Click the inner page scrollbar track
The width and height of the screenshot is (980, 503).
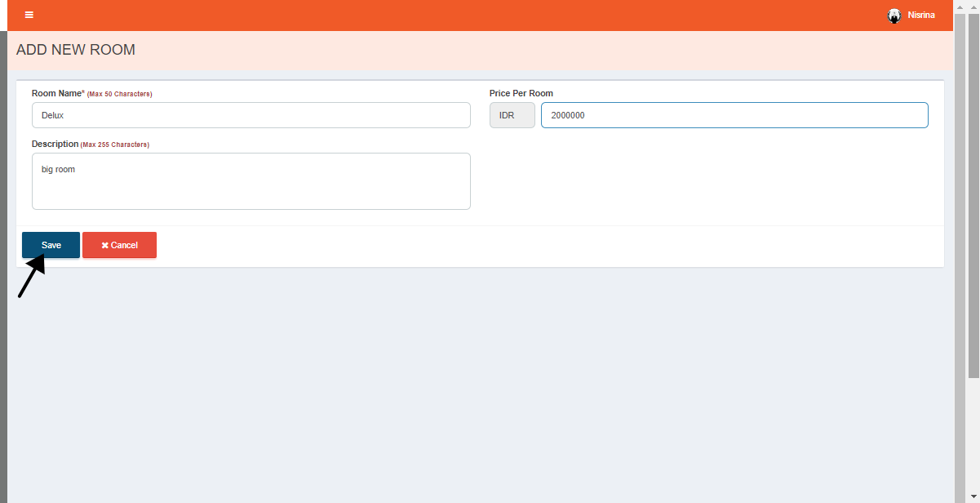(x=960, y=245)
